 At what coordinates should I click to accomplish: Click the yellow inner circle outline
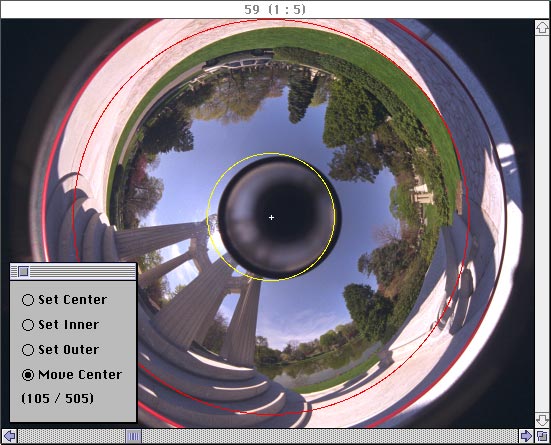click(208, 218)
